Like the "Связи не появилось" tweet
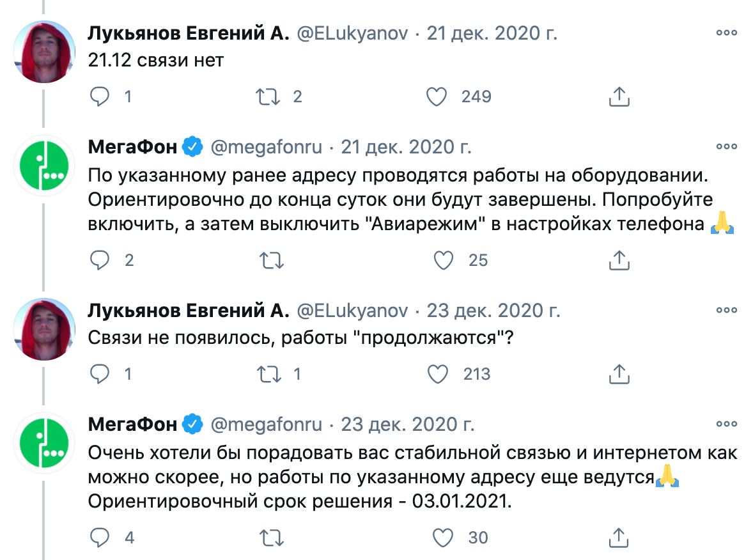The width and height of the screenshot is (753, 560). click(439, 374)
